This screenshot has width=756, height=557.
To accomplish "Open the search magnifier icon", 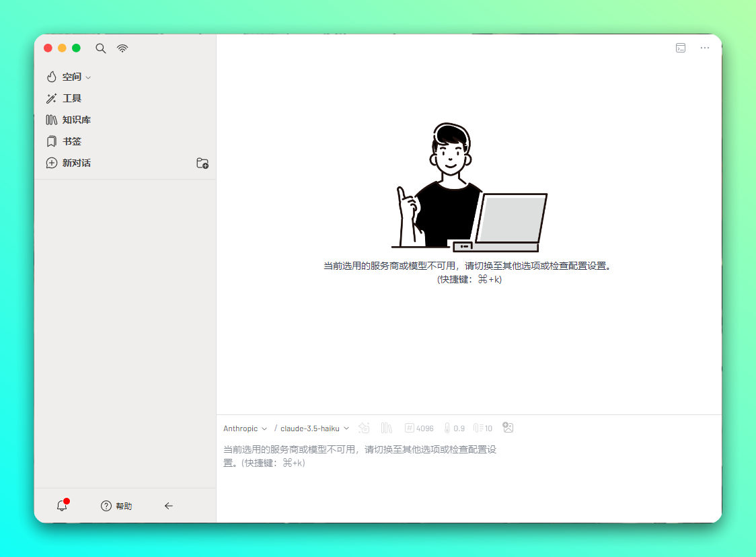I will [100, 48].
